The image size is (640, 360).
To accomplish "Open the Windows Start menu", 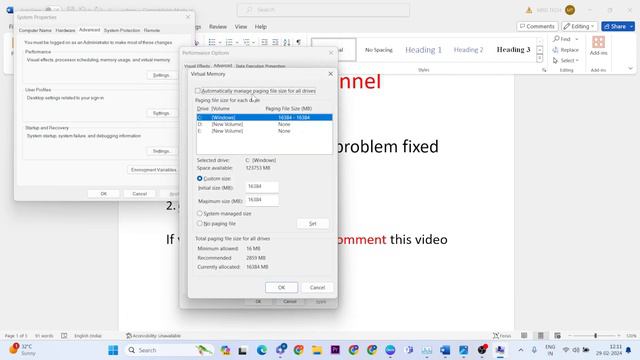I will click(113, 350).
